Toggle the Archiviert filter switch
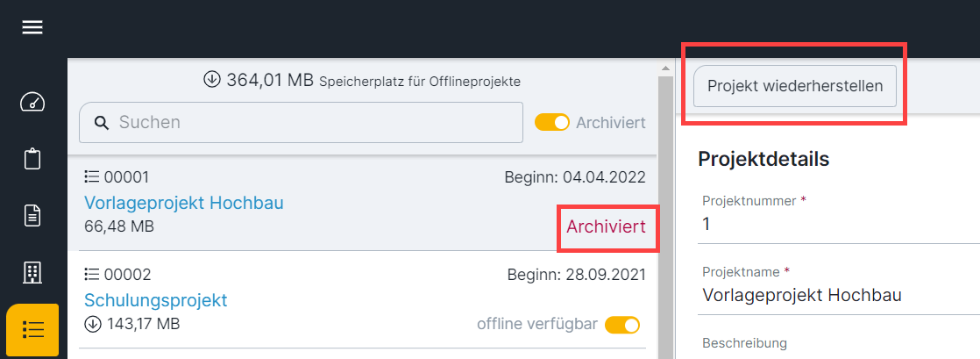 pos(552,122)
